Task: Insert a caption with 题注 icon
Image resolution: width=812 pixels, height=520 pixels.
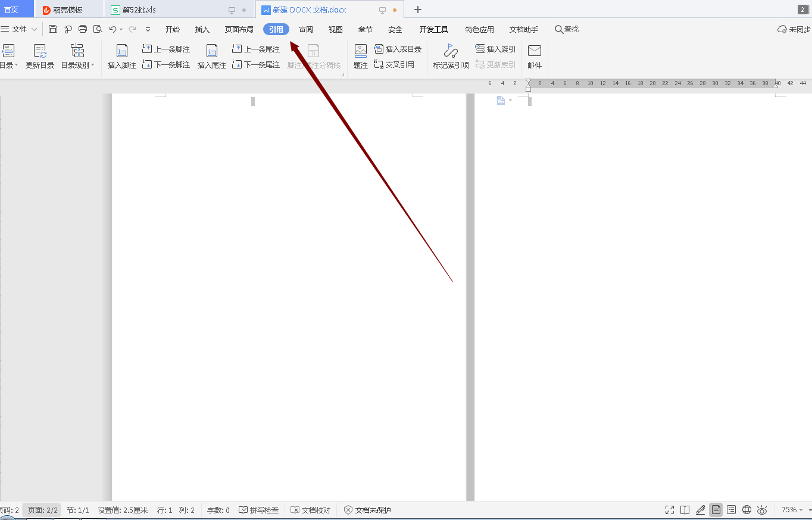Action: 360,52
